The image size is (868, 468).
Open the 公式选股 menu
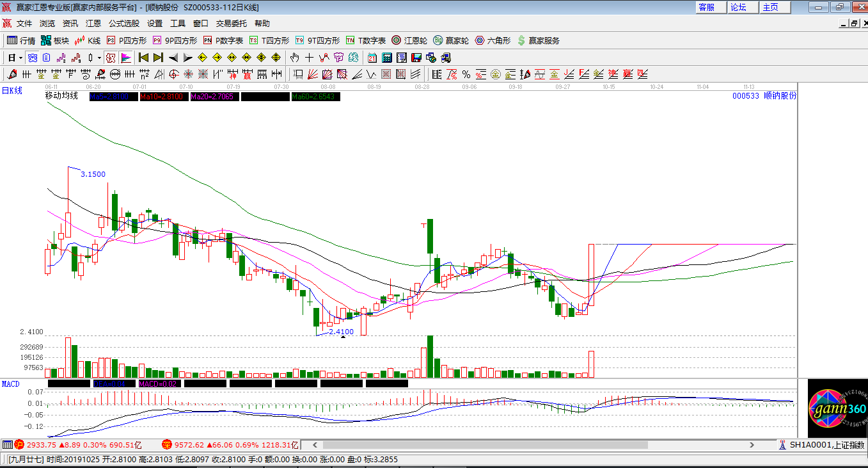[124, 24]
